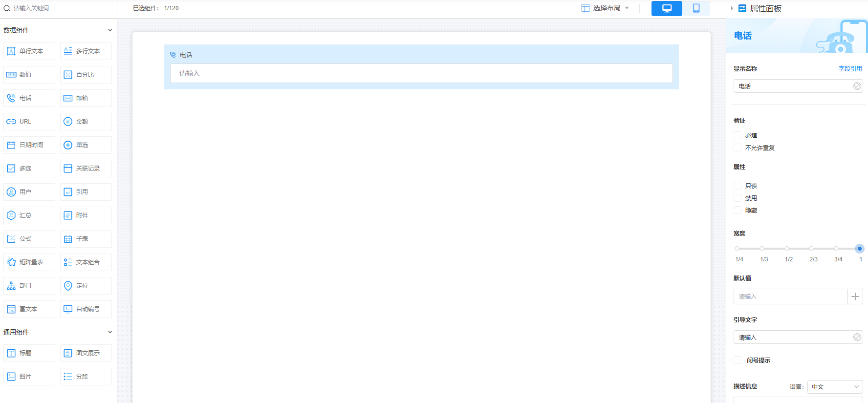The height and width of the screenshot is (403, 868).
Task: Set width slider to 1/3
Action: 762,249
